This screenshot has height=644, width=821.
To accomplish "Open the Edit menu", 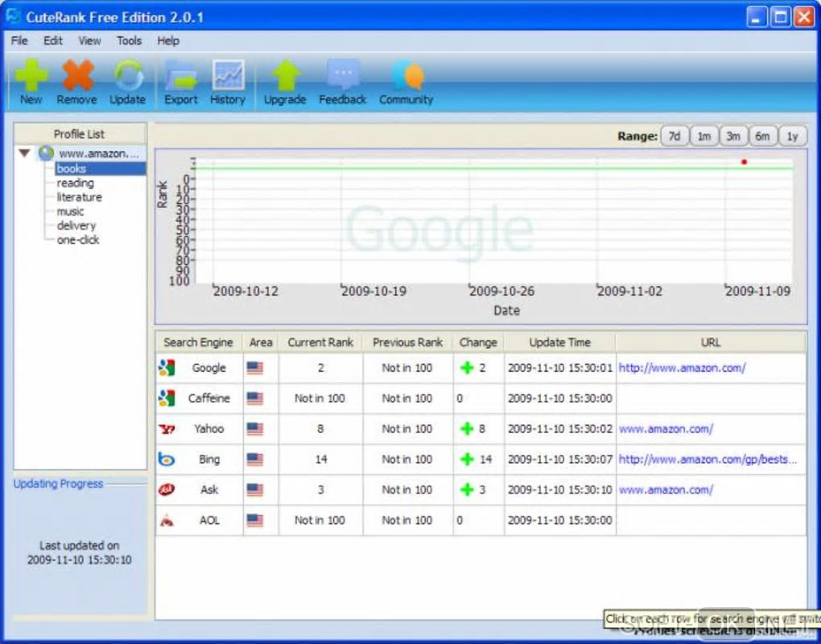I will (53, 41).
